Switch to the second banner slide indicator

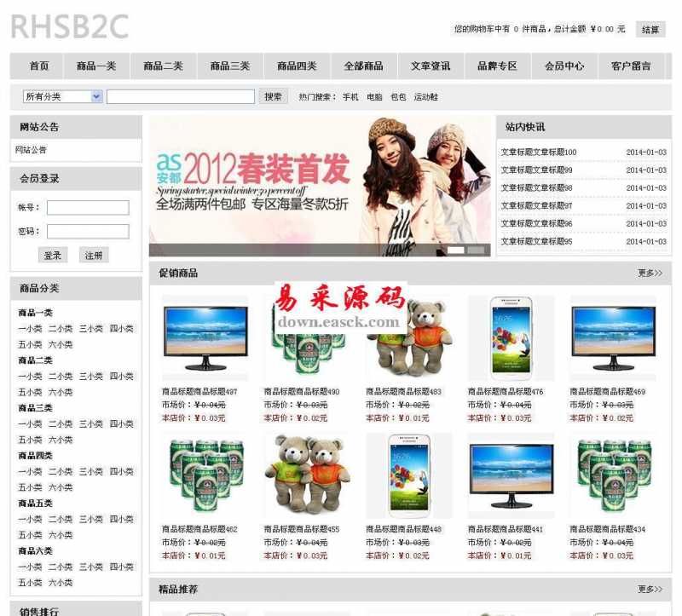pyautogui.click(x=476, y=250)
